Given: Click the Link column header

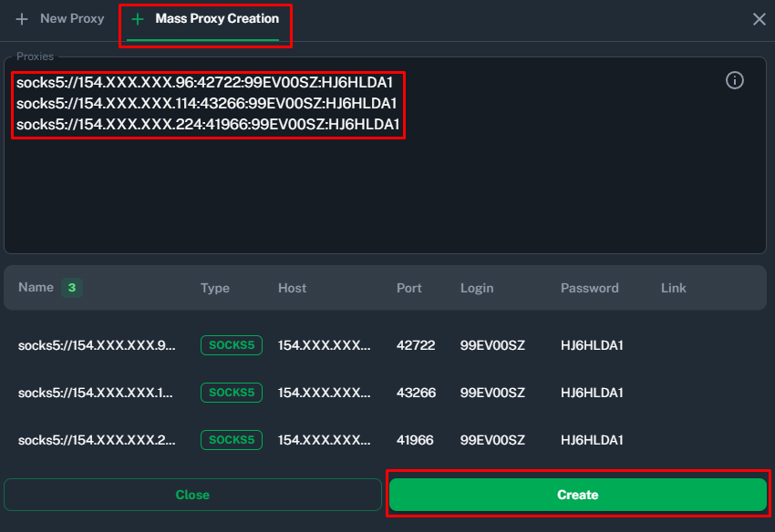Looking at the screenshot, I should point(673,288).
